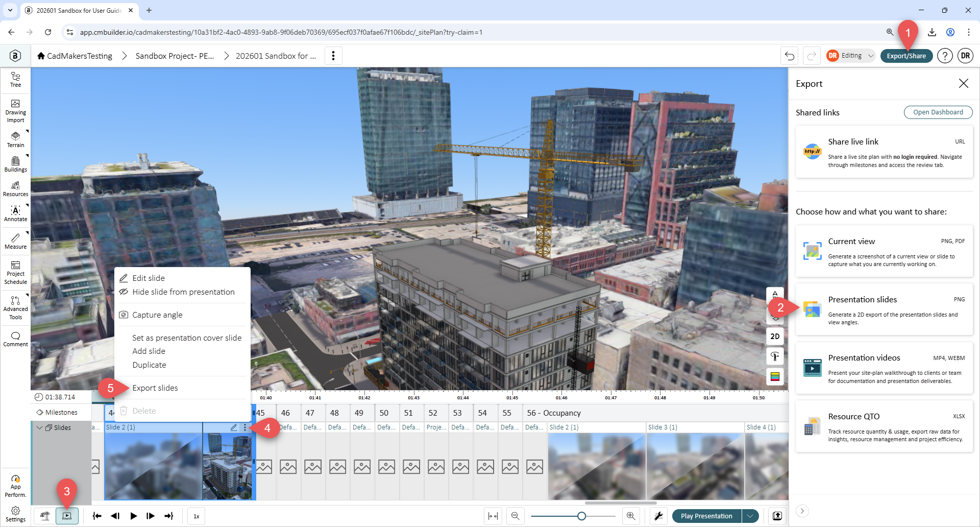Viewport: 980px width, 527px height.
Task: Select the Measure tool
Action: coord(15,241)
